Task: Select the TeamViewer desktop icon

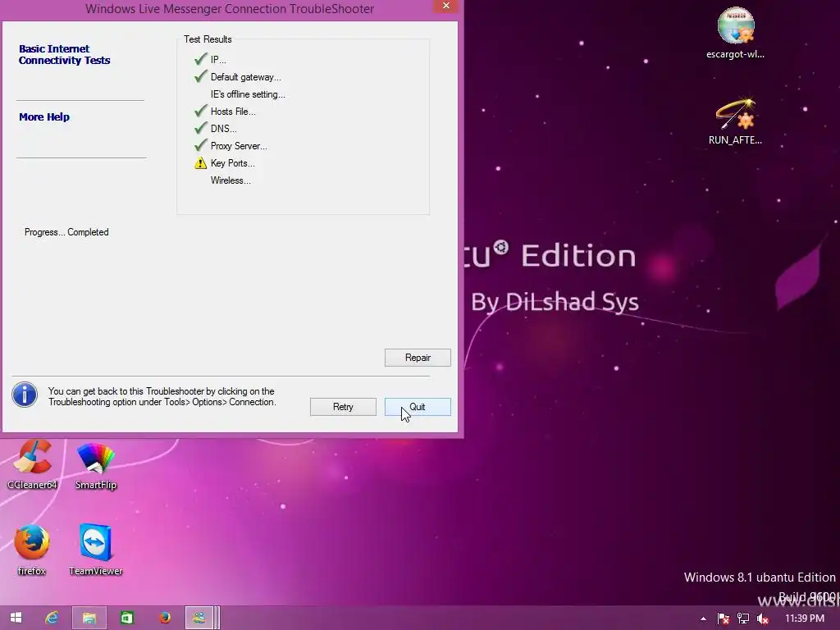Action: pyautogui.click(x=96, y=550)
